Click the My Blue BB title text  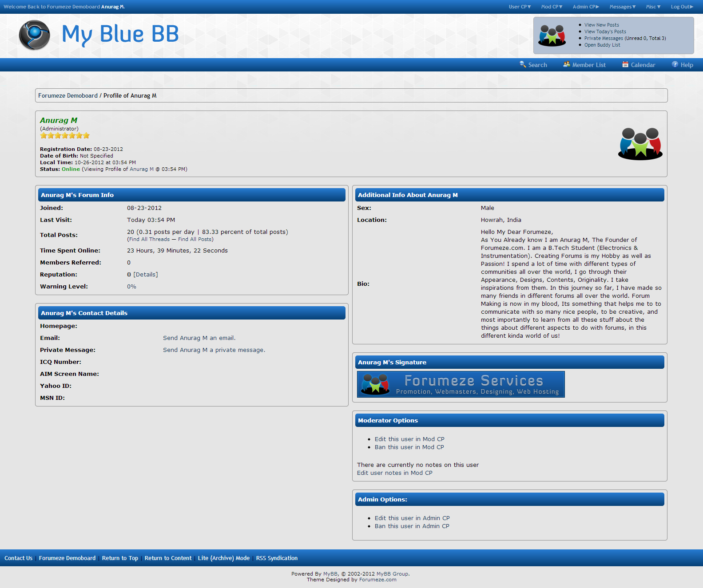click(120, 34)
